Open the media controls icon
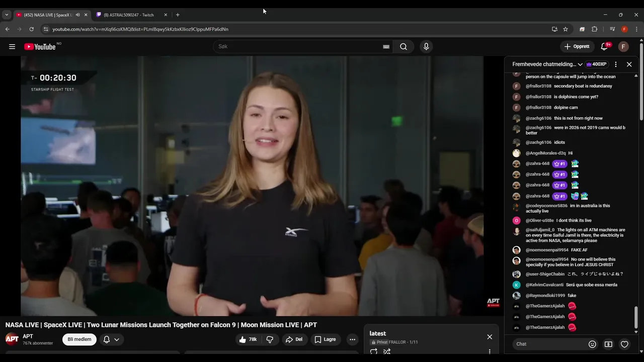This screenshot has height=362, width=644. pos(612,29)
